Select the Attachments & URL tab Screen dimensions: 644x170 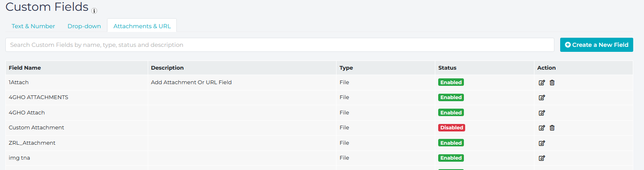(142, 26)
